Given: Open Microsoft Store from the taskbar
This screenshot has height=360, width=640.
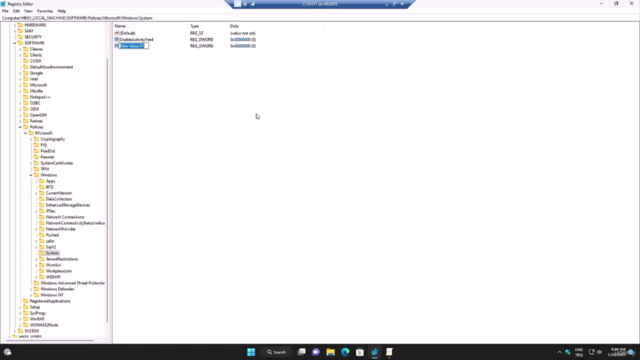Looking at the screenshot, I should [360, 352].
